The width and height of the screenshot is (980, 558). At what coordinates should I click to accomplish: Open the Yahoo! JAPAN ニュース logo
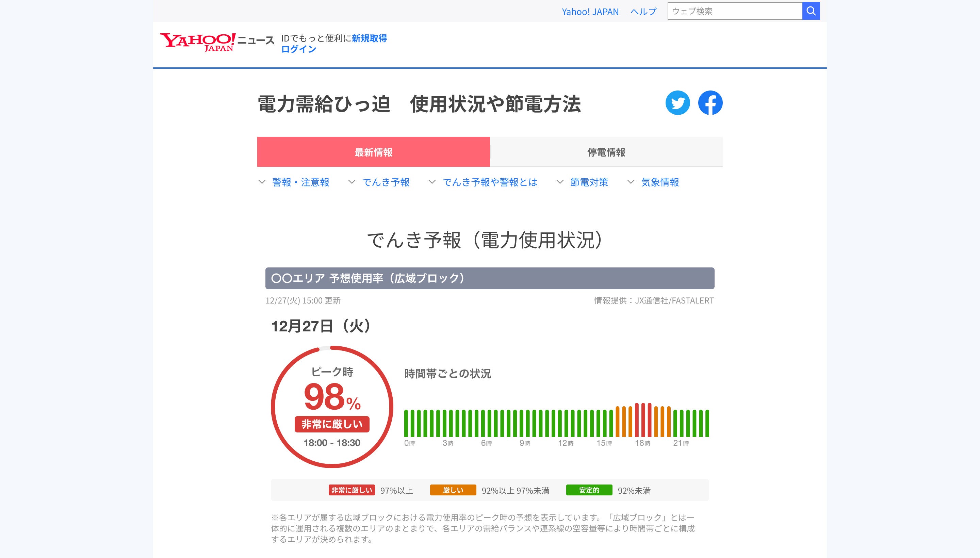tap(216, 42)
